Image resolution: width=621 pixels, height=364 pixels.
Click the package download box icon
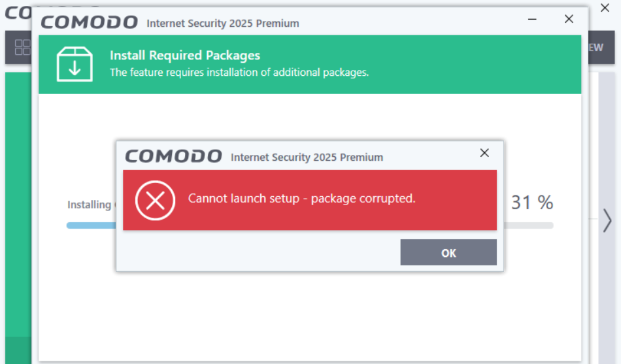coord(75,63)
